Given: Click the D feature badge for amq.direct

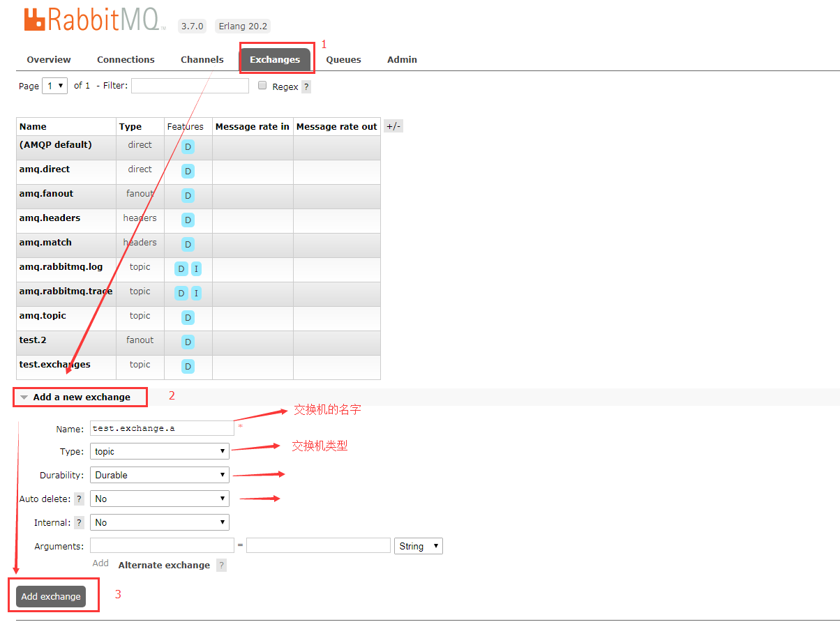Looking at the screenshot, I should (x=188, y=172).
